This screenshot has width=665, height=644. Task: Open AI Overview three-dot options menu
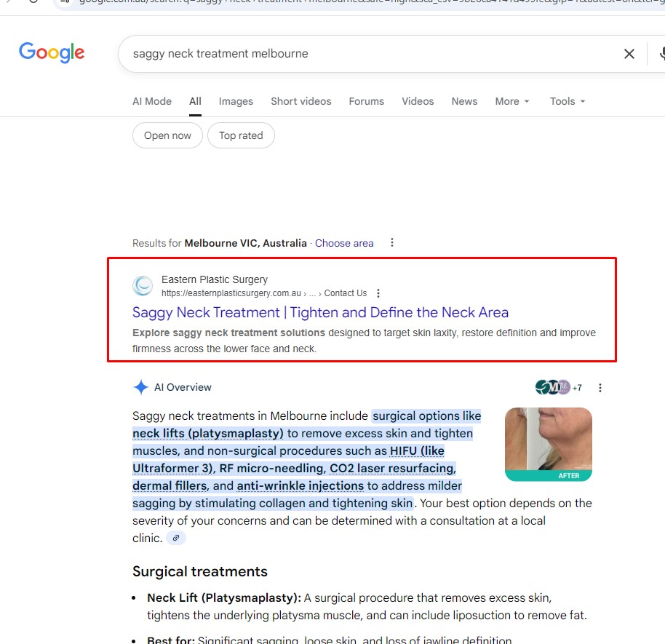pyautogui.click(x=600, y=388)
